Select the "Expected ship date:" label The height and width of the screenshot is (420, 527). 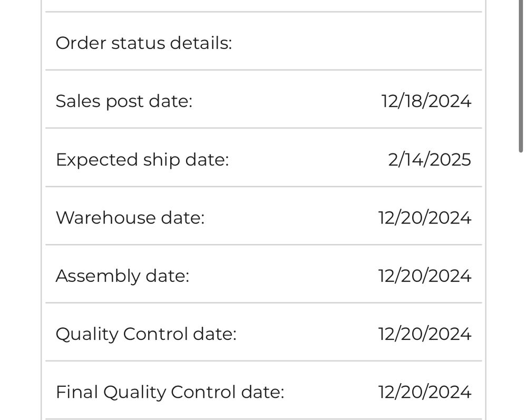[142, 159]
